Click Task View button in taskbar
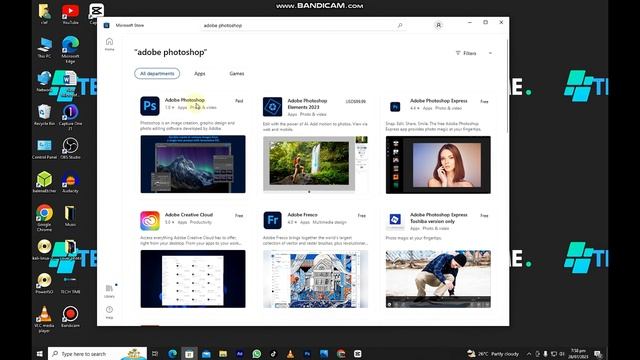 [x=155, y=354]
